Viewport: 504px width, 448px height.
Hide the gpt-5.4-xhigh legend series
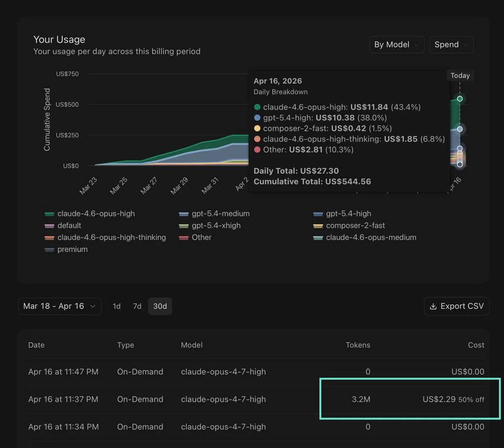pos(210,226)
